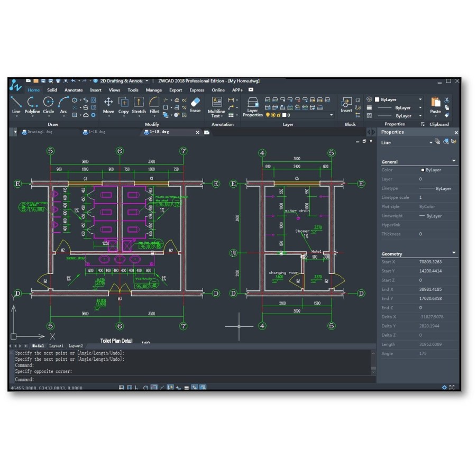Select the Circle tool
The height and width of the screenshot is (476, 476).
tap(48, 105)
